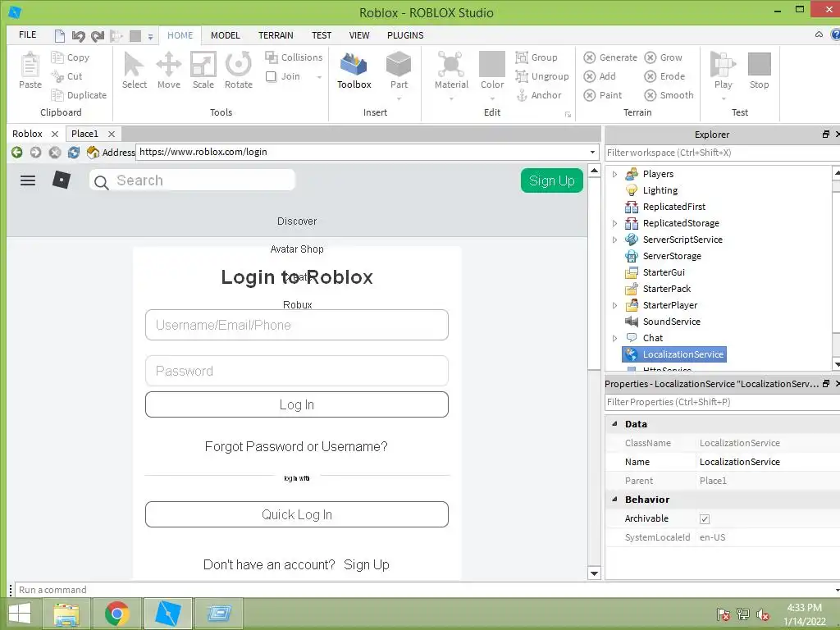Viewport: 840px width, 630px height.
Task: Click the green Sign Up button
Action: (552, 180)
